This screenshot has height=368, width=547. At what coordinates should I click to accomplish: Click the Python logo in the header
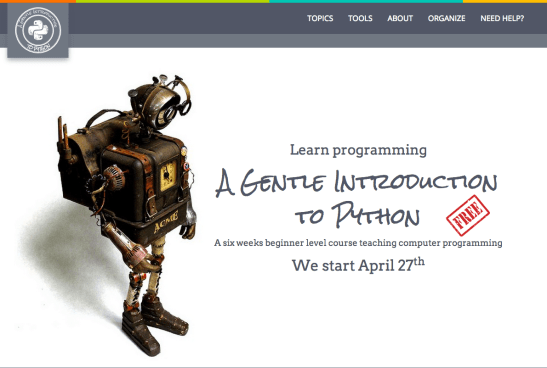(x=38, y=30)
